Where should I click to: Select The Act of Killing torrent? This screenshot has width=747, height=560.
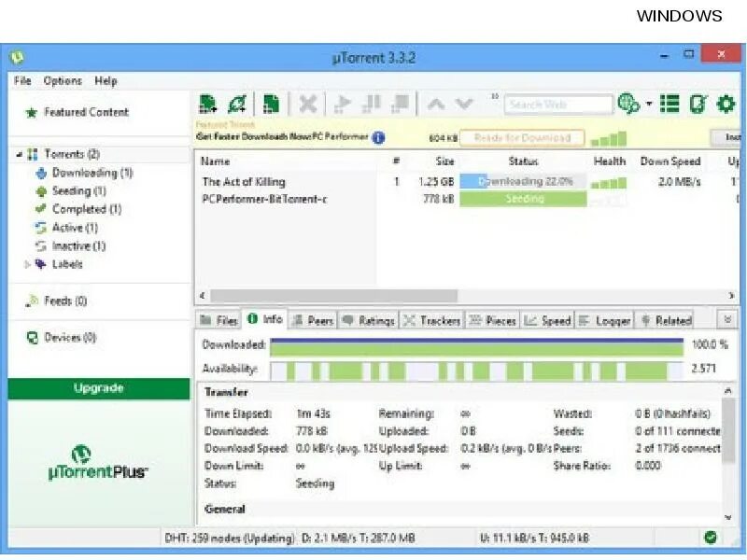coord(244,181)
